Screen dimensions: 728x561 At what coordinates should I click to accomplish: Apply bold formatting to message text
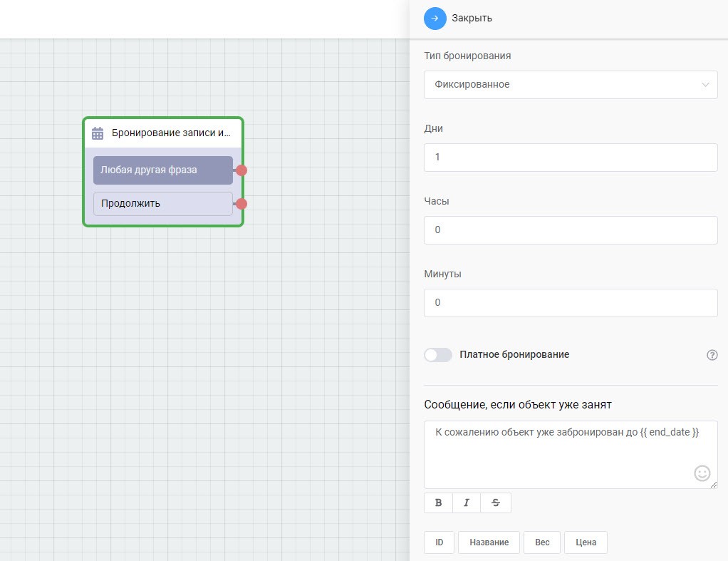(x=438, y=503)
